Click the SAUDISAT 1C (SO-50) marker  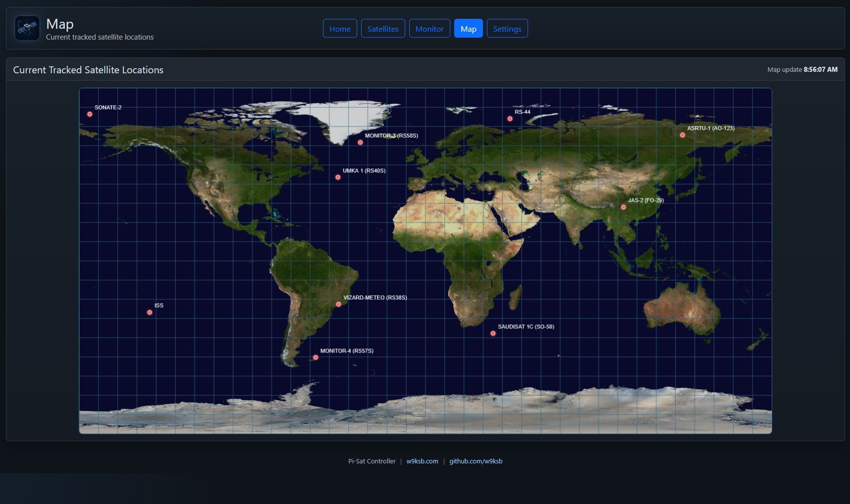[493, 334]
